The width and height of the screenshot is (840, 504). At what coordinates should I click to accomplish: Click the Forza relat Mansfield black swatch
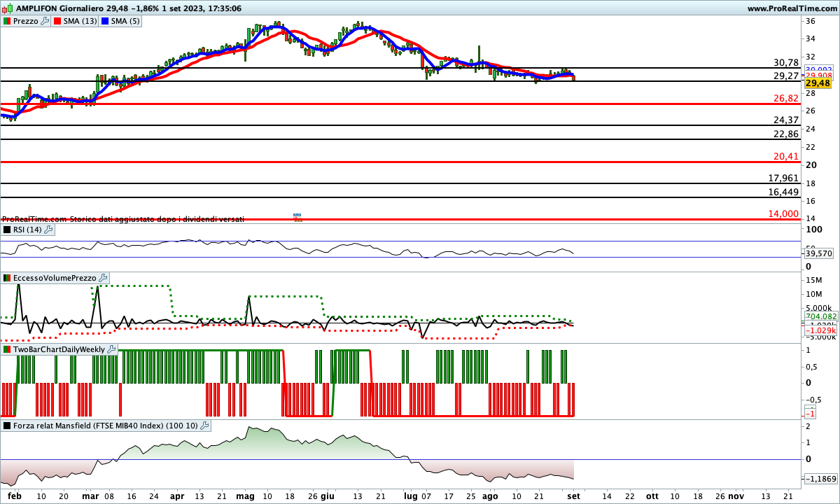tap(8, 425)
